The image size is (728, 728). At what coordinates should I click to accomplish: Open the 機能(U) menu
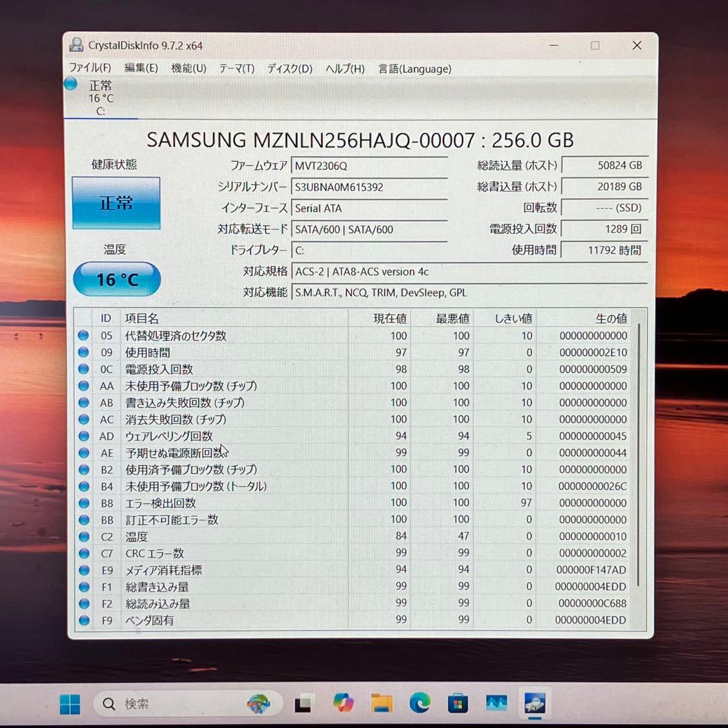click(189, 69)
